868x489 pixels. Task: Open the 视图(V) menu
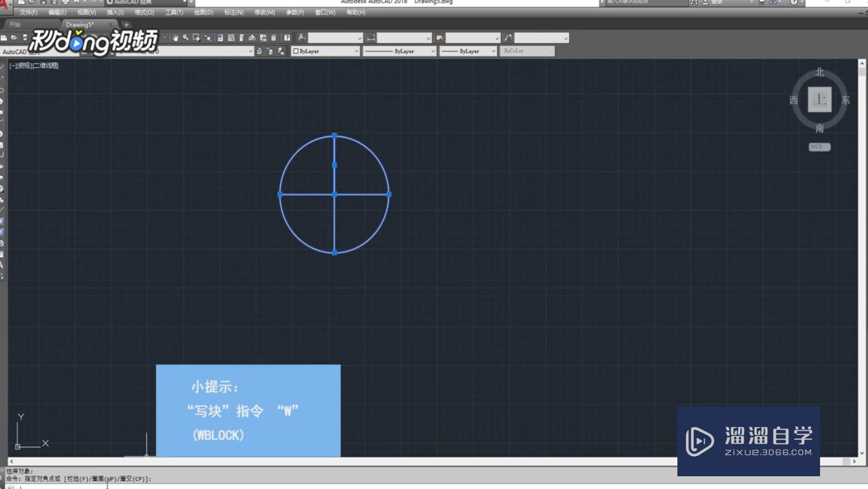tap(87, 12)
